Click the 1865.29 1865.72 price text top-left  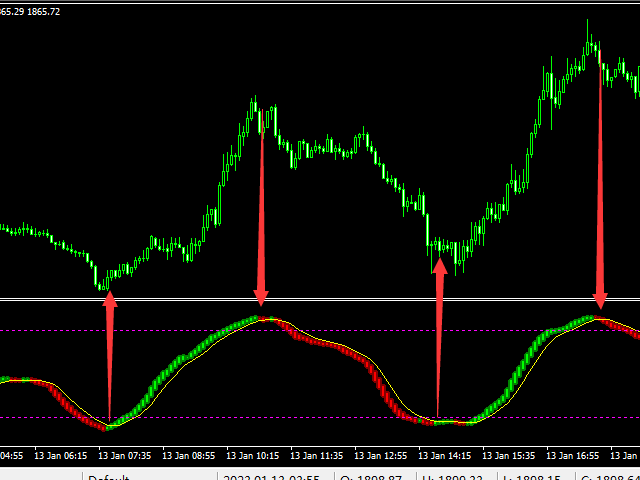click(x=29, y=12)
